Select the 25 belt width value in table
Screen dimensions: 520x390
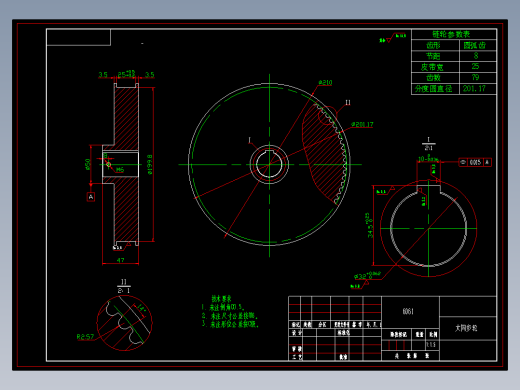click(x=475, y=66)
